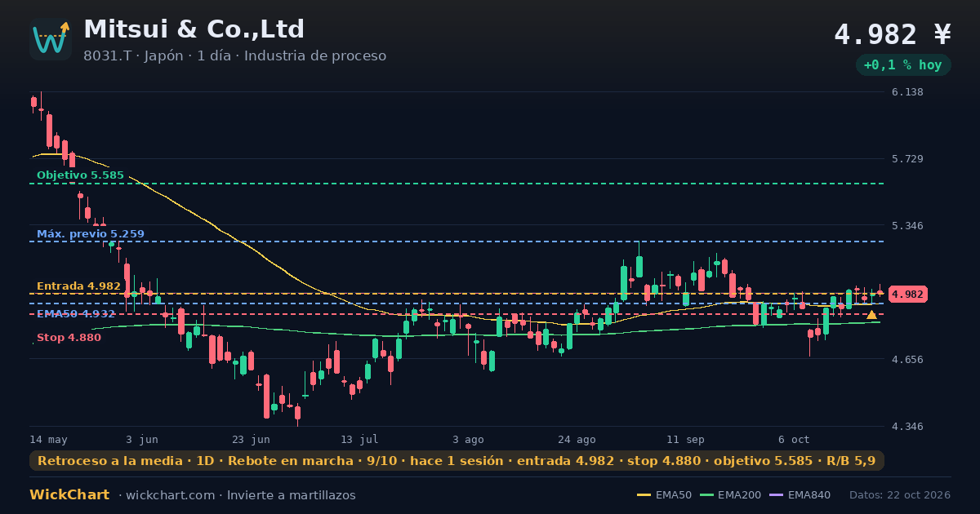Click the 11 sep date label
This screenshot has height=514, width=980.
coord(685,440)
